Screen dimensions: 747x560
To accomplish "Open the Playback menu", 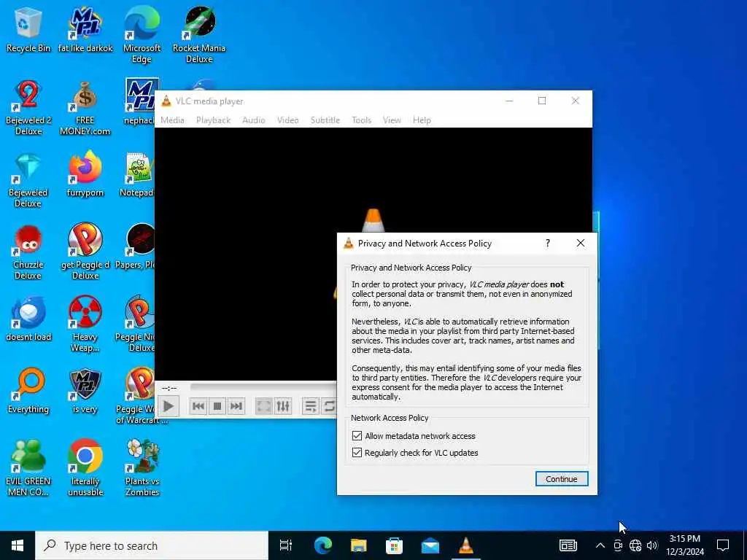I will (x=214, y=120).
